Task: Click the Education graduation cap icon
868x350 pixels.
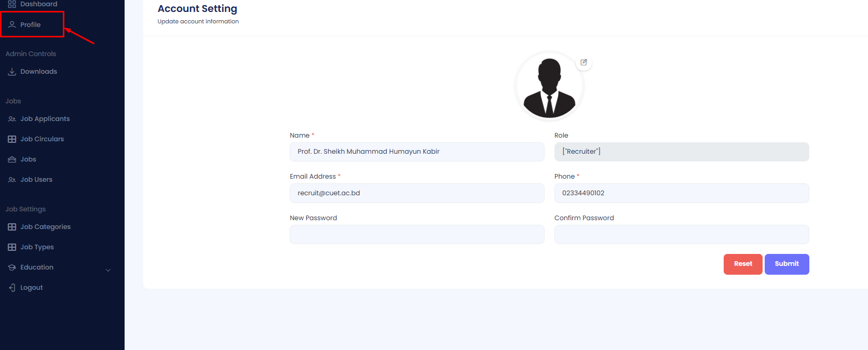Action: 12,267
